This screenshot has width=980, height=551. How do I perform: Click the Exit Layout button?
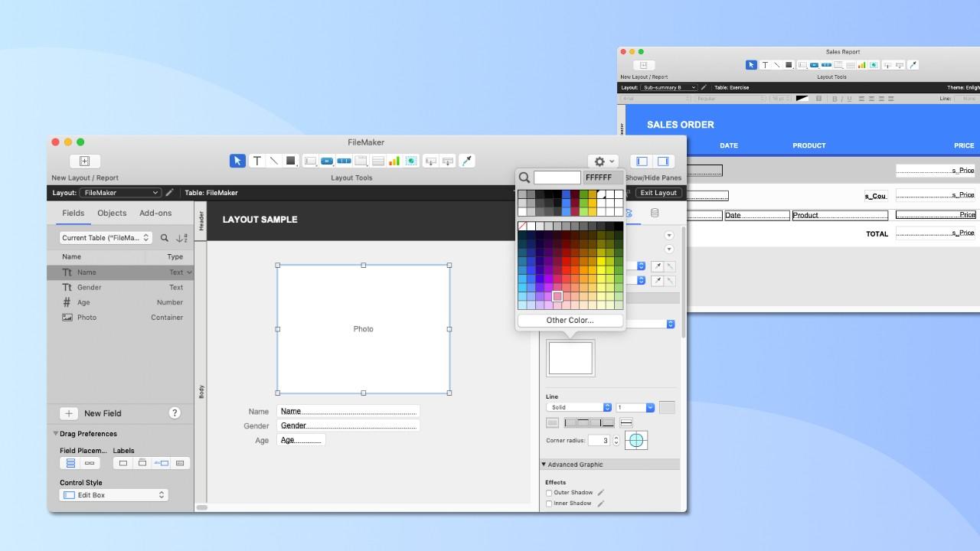658,193
